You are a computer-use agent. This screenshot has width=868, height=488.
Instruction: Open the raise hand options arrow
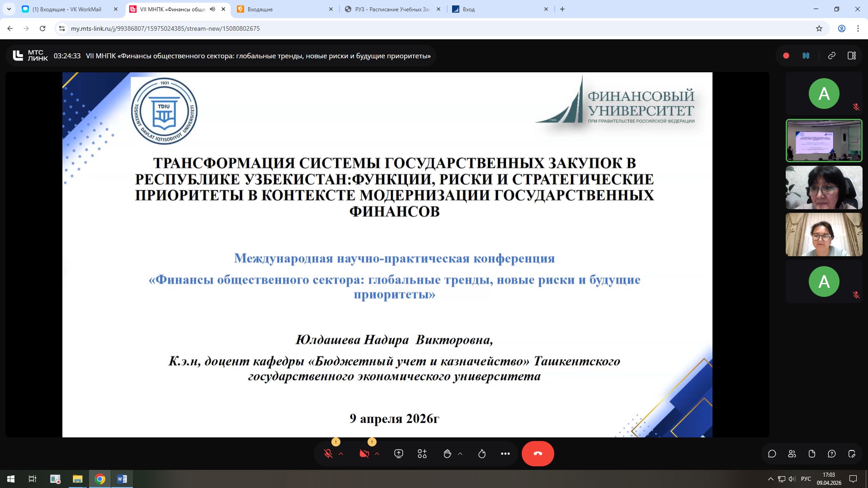(x=460, y=454)
